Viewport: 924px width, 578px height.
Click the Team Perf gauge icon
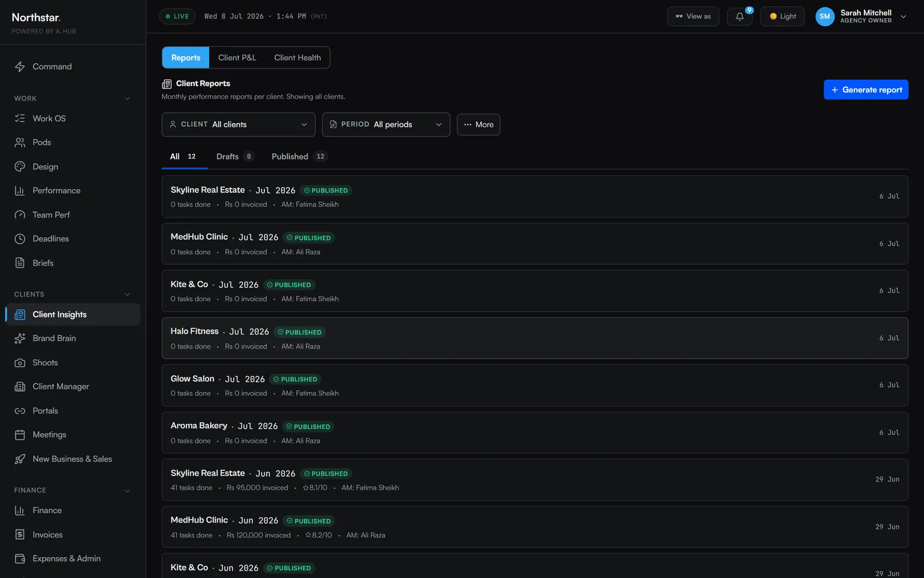(20, 215)
